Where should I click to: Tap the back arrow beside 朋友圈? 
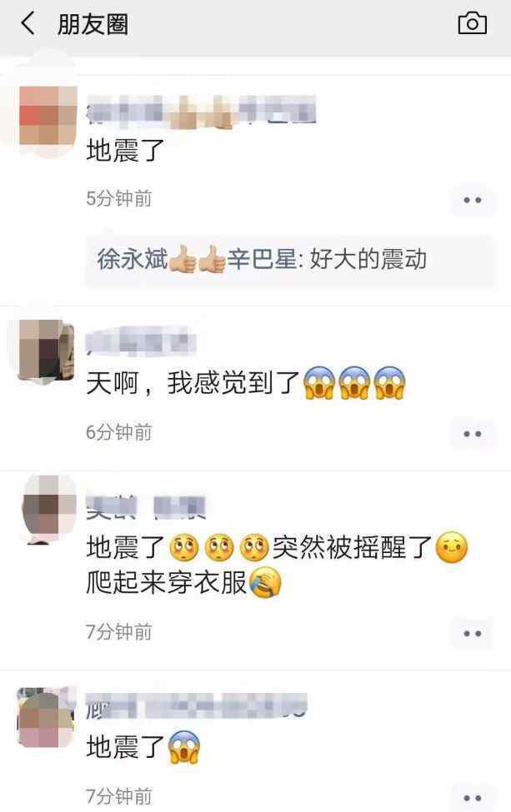pyautogui.click(x=28, y=24)
